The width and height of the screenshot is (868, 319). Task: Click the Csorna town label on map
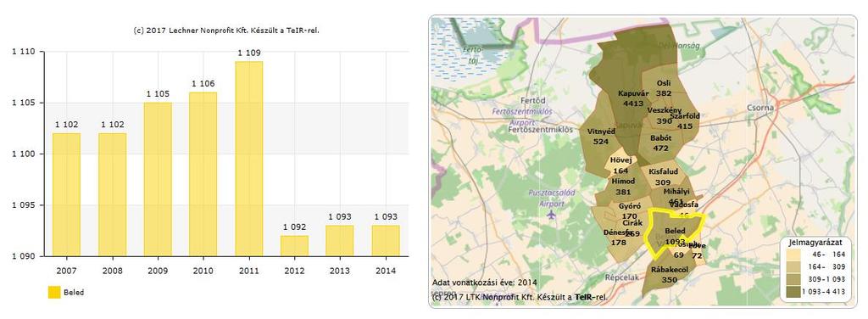click(760, 108)
